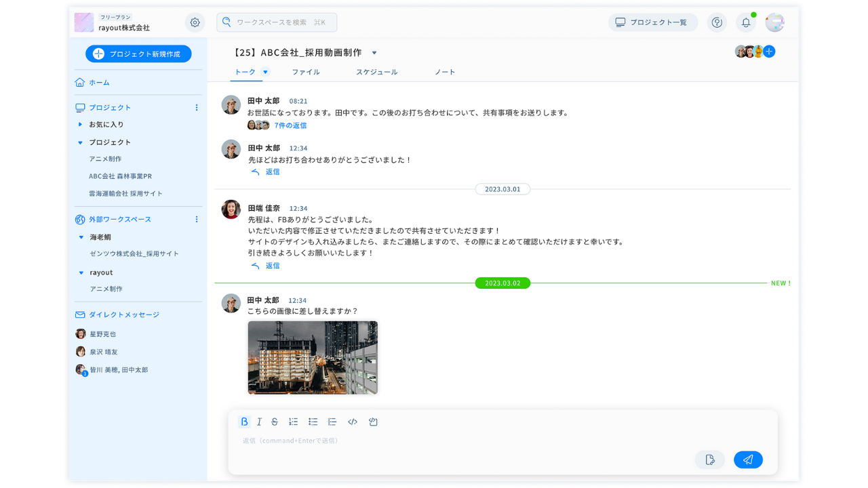Open the user profile avatar menu
Screen dimensions: 868x488
[774, 22]
